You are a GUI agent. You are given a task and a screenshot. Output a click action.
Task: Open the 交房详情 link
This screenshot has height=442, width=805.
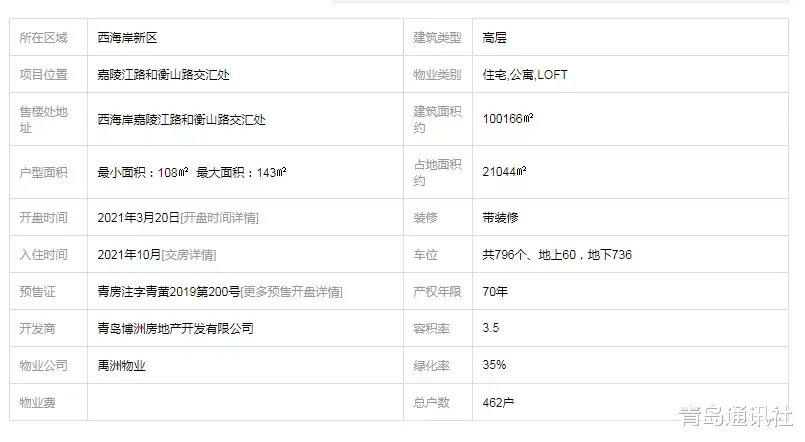click(x=189, y=255)
